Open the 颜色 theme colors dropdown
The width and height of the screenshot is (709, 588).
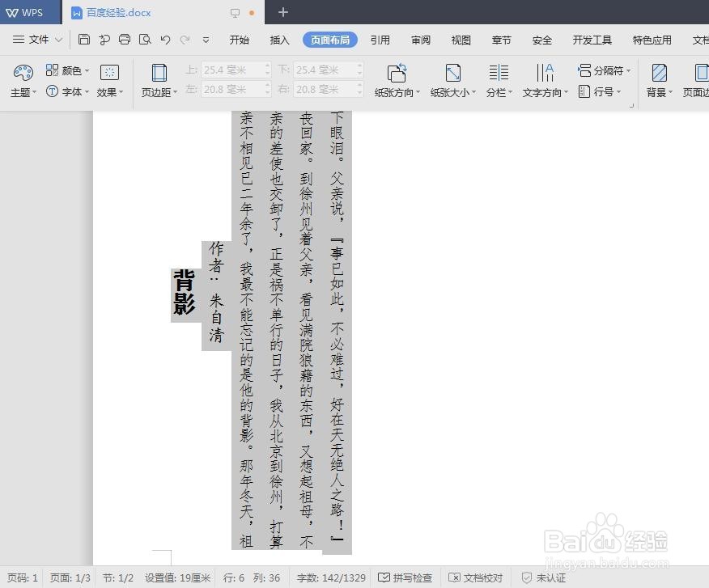click(x=67, y=70)
